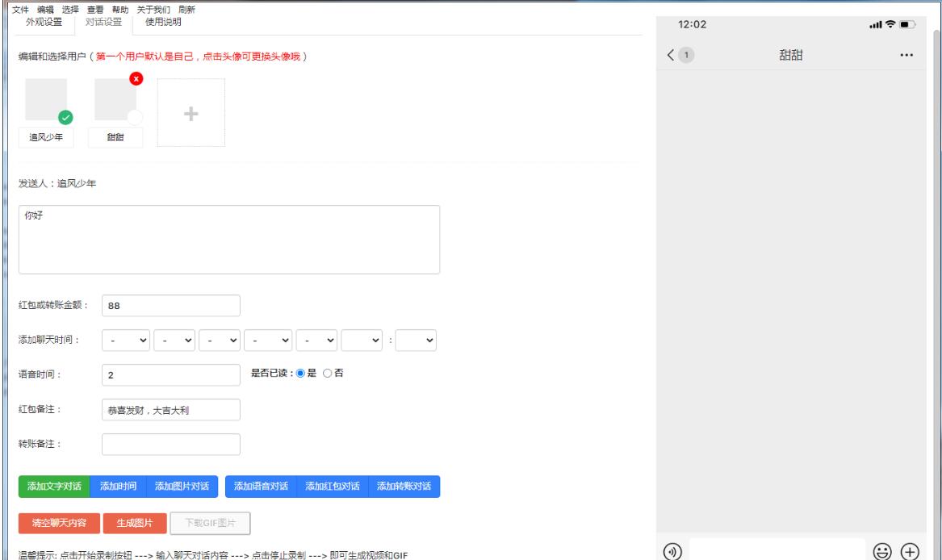Expand the last chat time dropdown after colon

(417, 340)
